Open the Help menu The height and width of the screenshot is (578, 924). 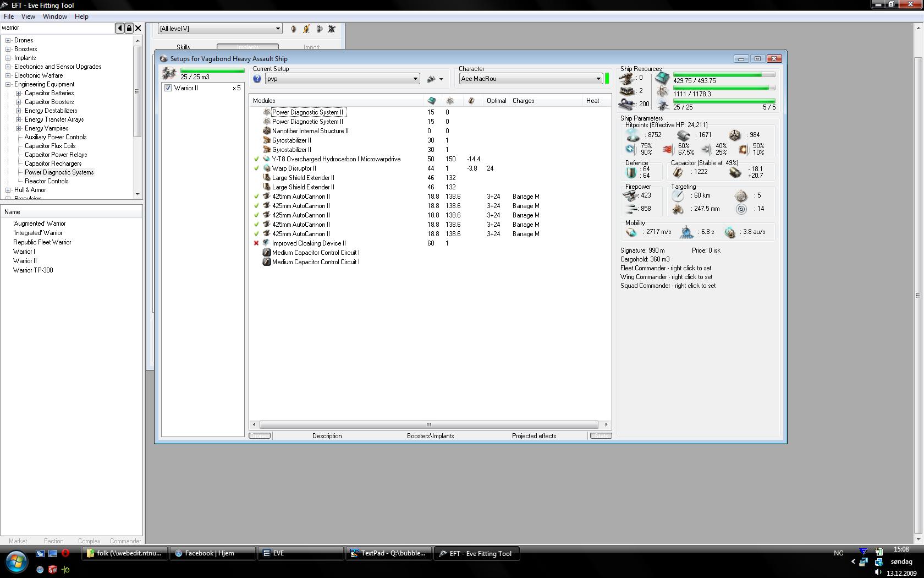(81, 17)
